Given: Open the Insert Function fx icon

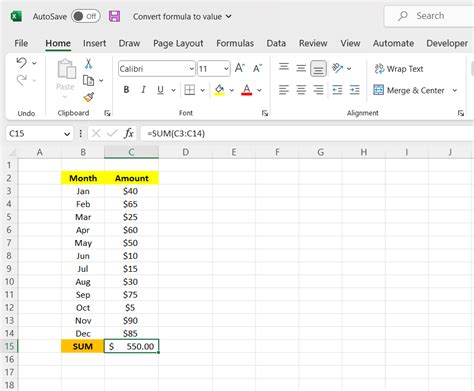Looking at the screenshot, I should coord(129,134).
